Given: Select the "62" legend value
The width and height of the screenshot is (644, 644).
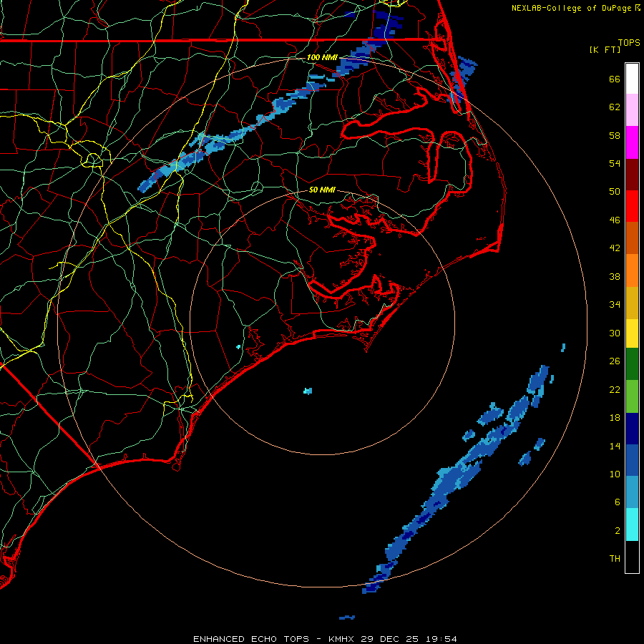Looking at the screenshot, I should point(615,107).
